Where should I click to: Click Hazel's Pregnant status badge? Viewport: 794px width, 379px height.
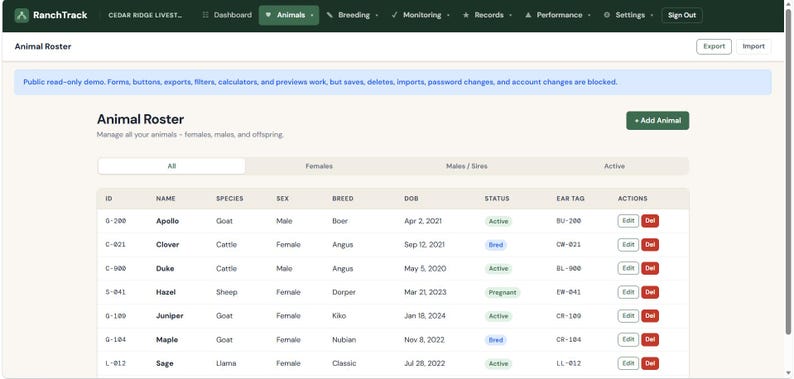[502, 292]
